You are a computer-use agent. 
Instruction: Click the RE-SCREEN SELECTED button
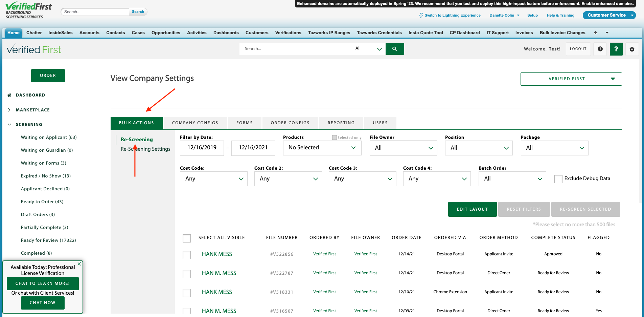pyautogui.click(x=585, y=209)
